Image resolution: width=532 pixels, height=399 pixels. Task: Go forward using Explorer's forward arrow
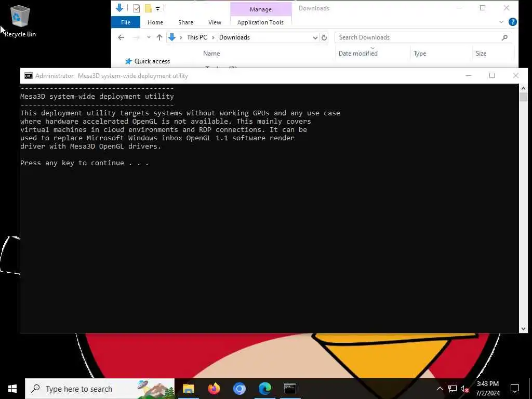click(x=136, y=37)
